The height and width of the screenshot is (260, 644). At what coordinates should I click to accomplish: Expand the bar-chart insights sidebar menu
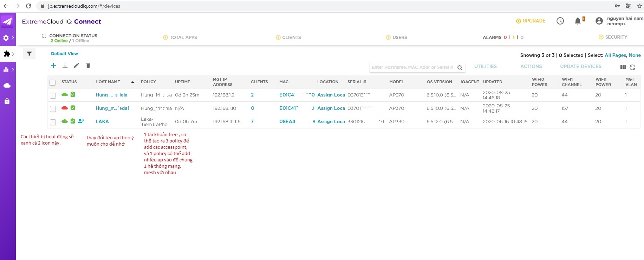[x=8, y=69]
